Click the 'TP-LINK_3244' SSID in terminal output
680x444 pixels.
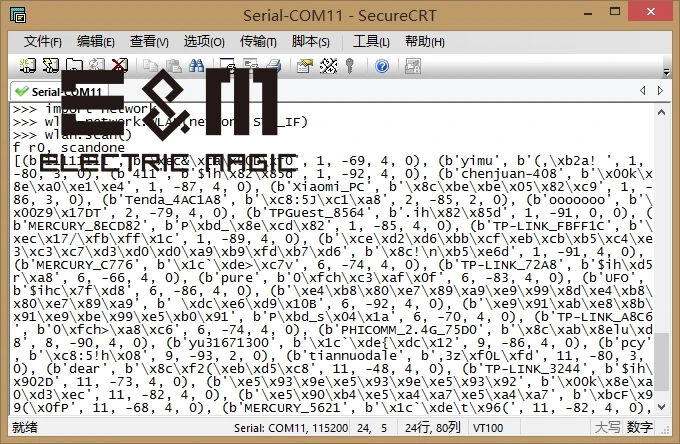click(532, 369)
